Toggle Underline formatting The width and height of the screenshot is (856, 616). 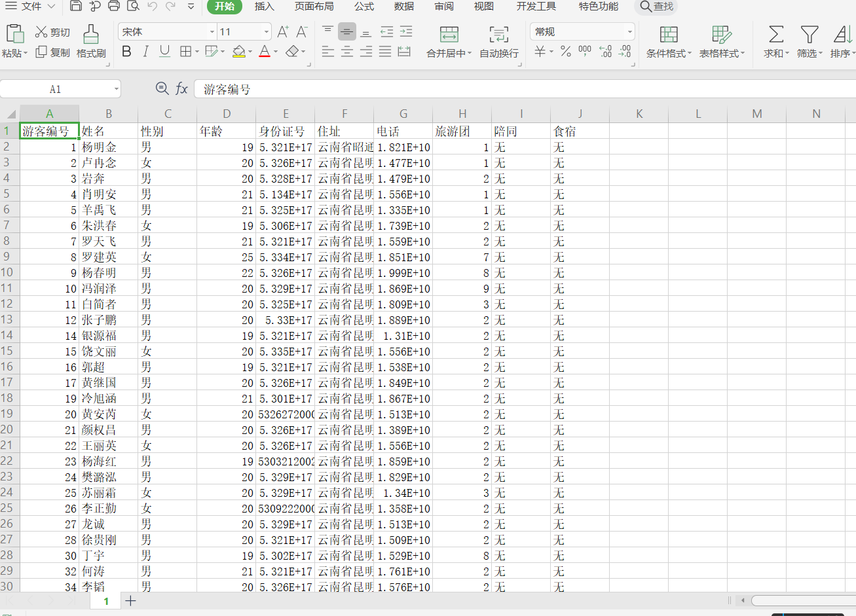pos(165,51)
